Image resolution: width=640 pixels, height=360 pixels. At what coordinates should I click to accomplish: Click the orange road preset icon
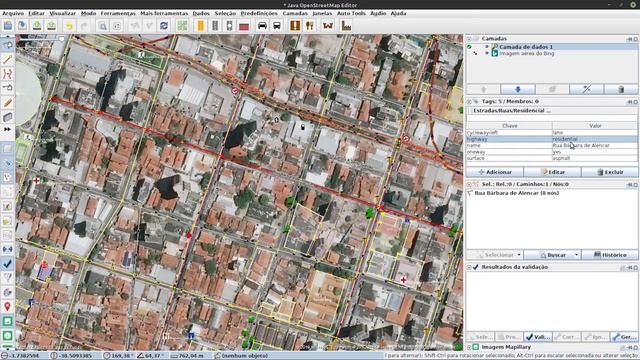click(200, 26)
